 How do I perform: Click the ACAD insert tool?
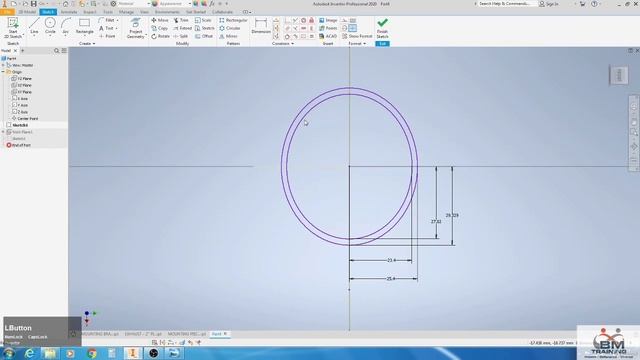(328, 36)
